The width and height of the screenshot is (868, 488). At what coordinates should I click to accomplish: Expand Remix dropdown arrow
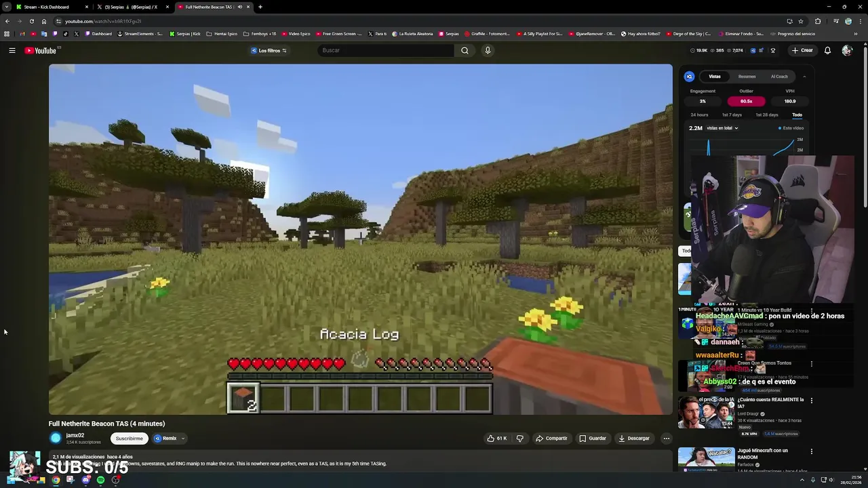click(183, 439)
